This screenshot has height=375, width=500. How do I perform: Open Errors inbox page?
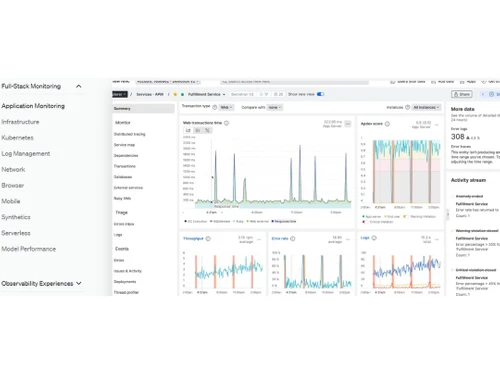click(x=124, y=224)
